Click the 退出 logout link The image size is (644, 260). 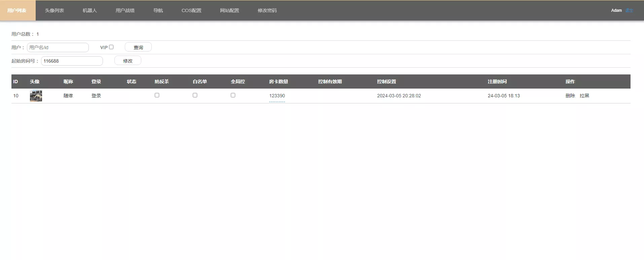[x=629, y=10]
